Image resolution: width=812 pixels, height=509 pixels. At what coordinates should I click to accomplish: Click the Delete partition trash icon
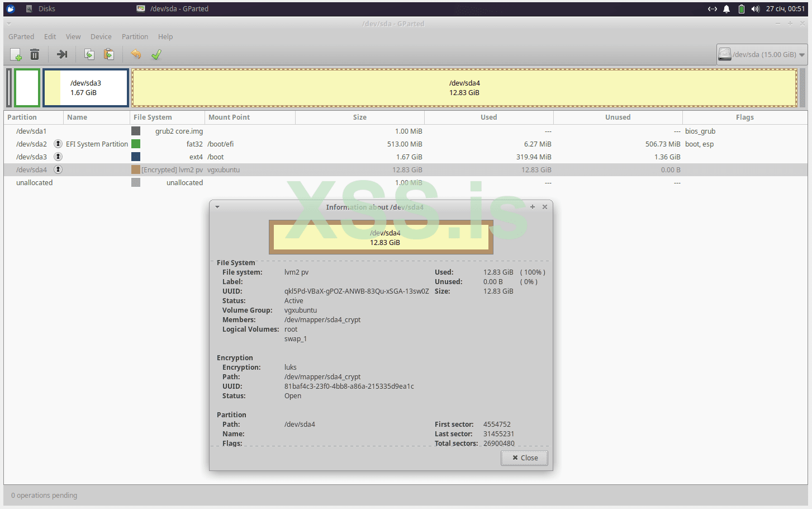pos(35,54)
